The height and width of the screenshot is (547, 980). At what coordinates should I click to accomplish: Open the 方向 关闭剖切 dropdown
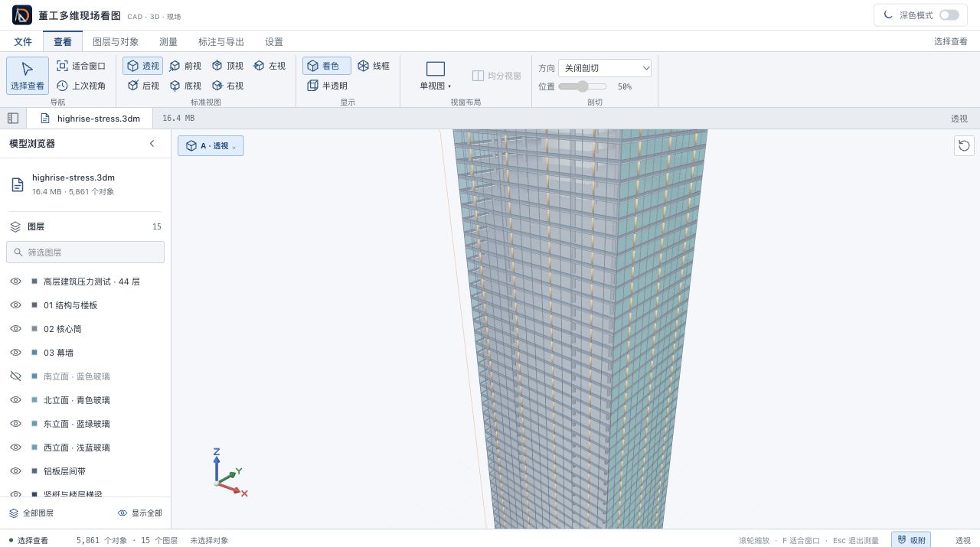tap(605, 68)
